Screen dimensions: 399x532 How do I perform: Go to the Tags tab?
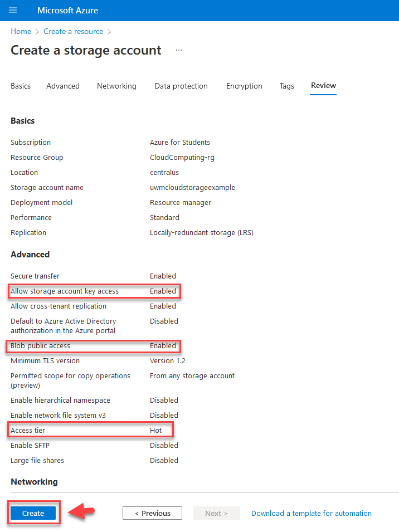click(x=286, y=86)
